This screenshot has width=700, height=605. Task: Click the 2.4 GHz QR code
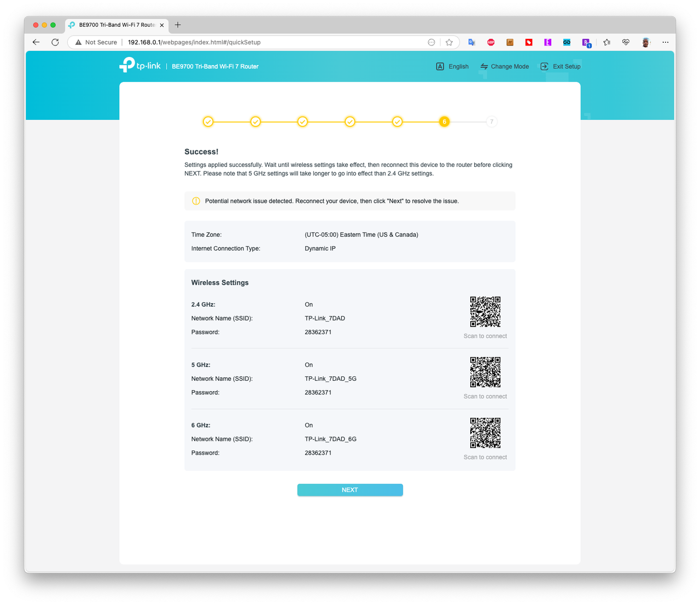[485, 312]
